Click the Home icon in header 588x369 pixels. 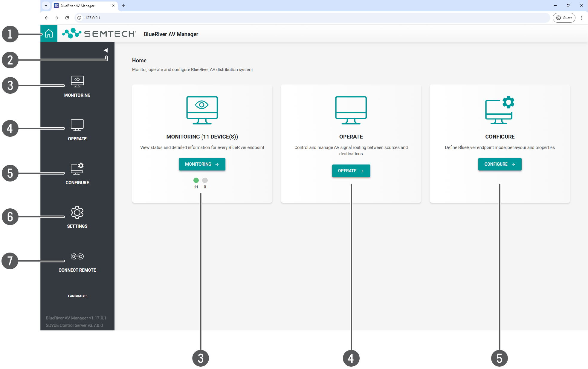click(49, 33)
